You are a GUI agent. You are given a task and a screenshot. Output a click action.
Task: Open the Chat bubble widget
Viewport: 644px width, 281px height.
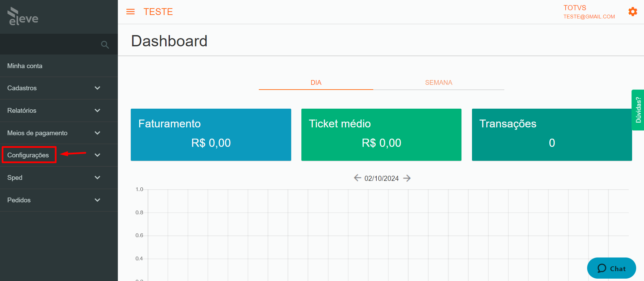pos(612,268)
